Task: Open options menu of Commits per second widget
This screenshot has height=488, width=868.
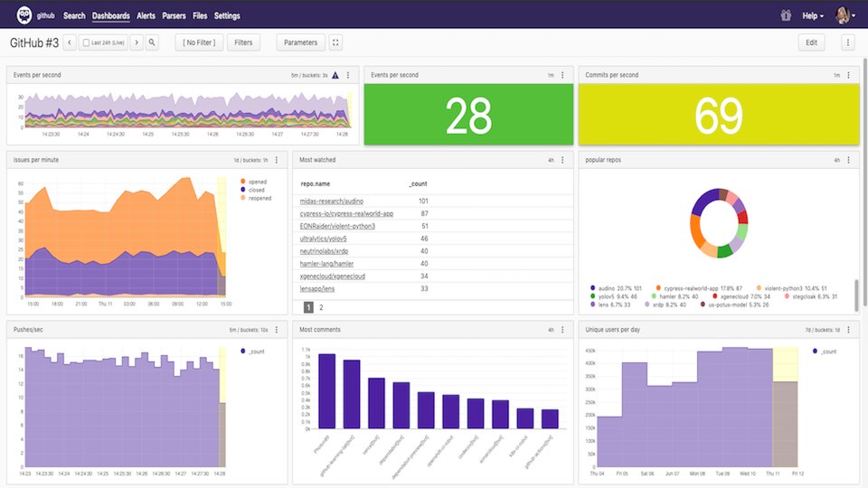Action: pos(848,75)
